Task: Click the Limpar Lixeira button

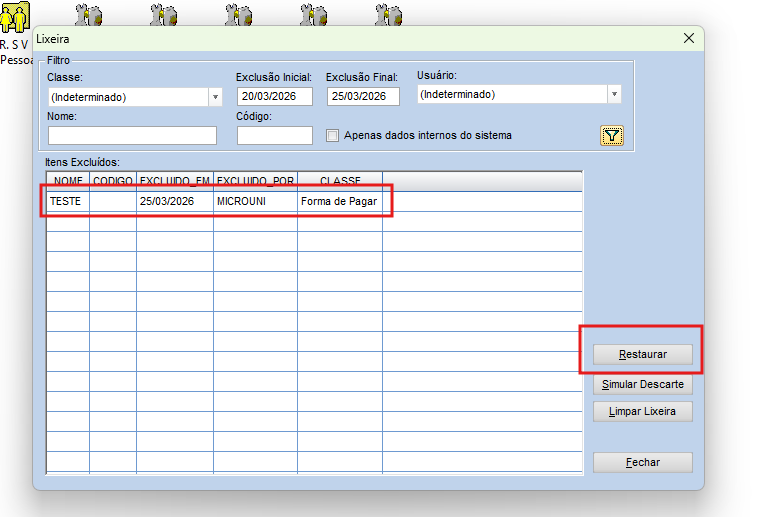Action: (x=642, y=412)
